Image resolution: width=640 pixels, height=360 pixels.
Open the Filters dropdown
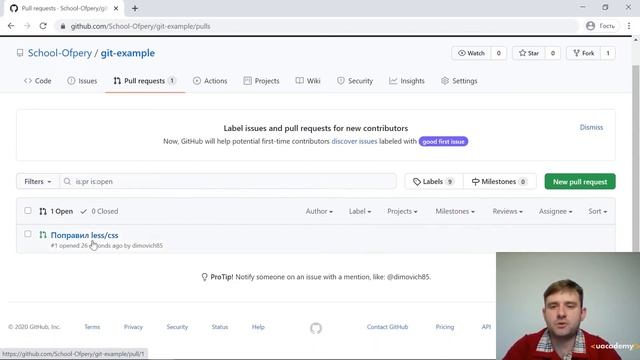click(x=38, y=182)
